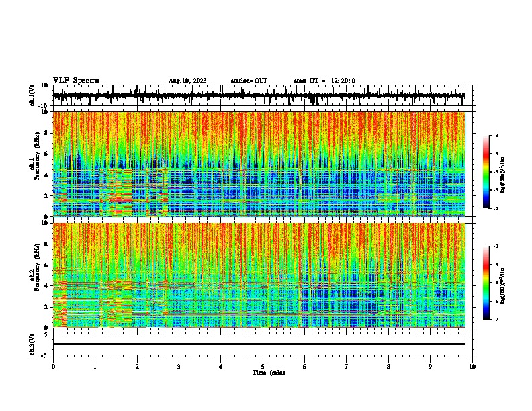The height and width of the screenshot is (411, 532).
Task: Click time axis tick label "8"
Action: [x=388, y=367]
